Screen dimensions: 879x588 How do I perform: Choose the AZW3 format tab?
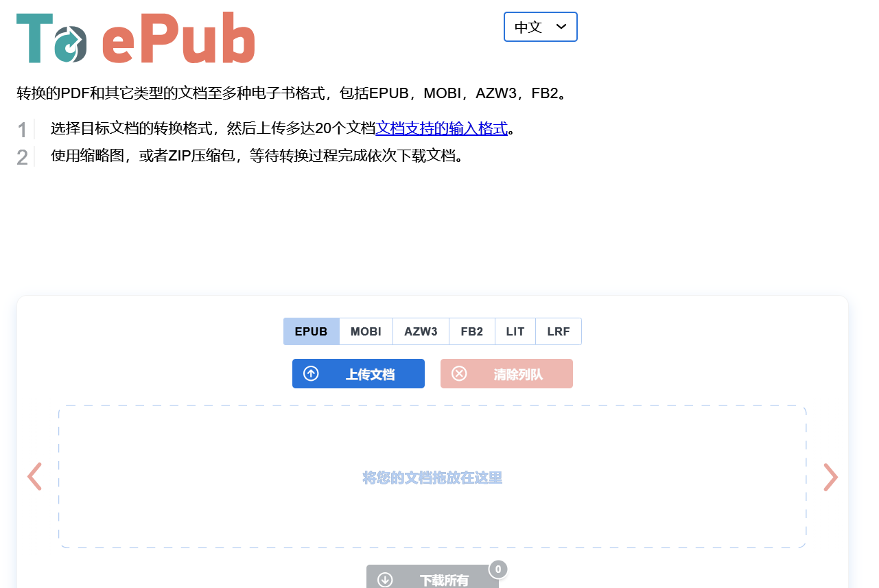coord(421,331)
